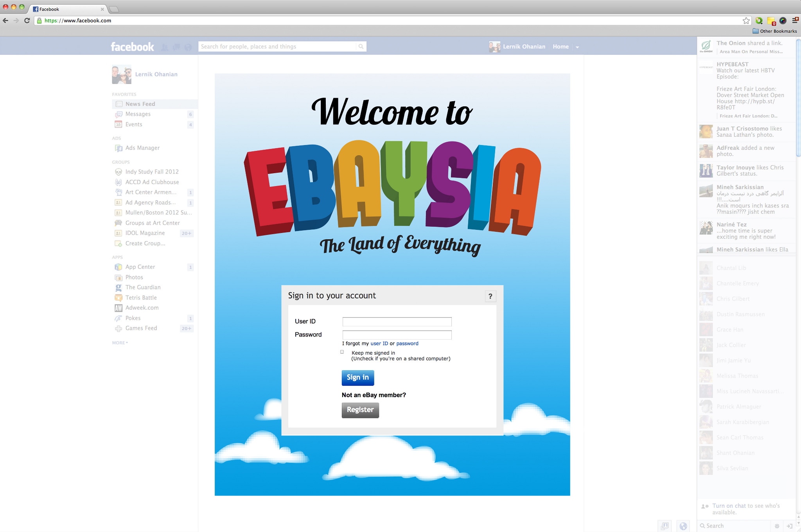Image resolution: width=801 pixels, height=532 pixels.
Task: Open Tetris Battle app icon
Action: (119, 298)
